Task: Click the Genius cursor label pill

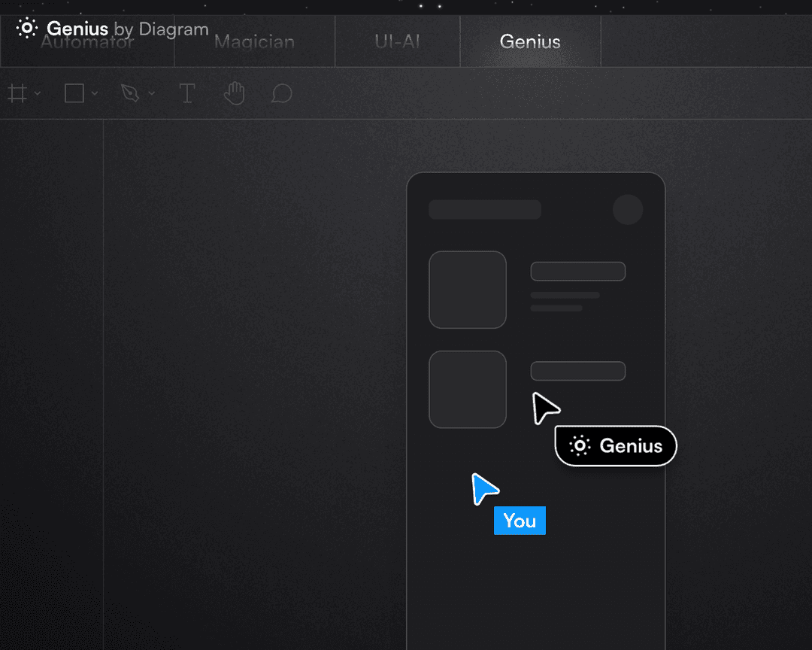Action: pos(616,446)
